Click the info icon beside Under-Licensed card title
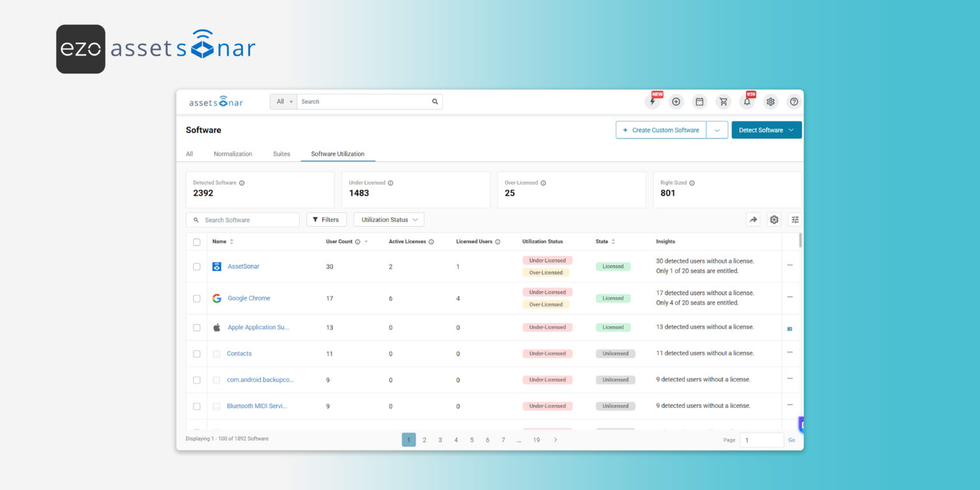 pos(390,183)
